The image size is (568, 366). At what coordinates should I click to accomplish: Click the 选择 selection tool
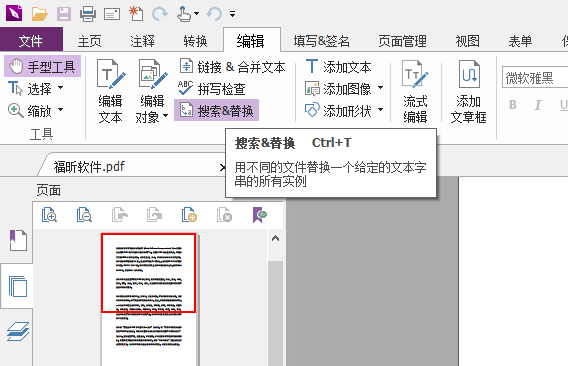(30, 89)
